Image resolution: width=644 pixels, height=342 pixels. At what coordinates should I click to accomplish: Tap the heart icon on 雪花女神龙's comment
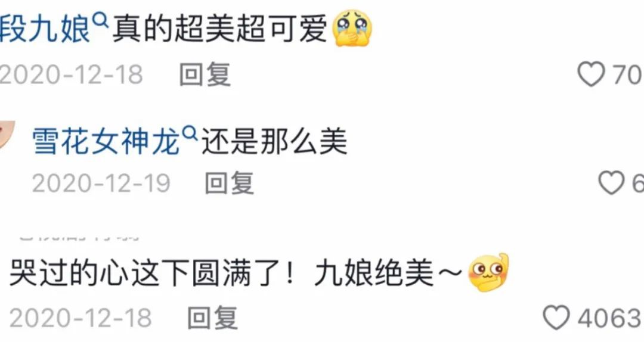(x=611, y=182)
